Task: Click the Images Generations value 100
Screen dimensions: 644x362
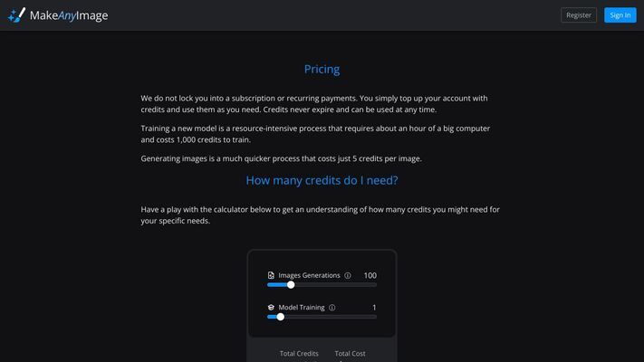Action: click(370, 275)
